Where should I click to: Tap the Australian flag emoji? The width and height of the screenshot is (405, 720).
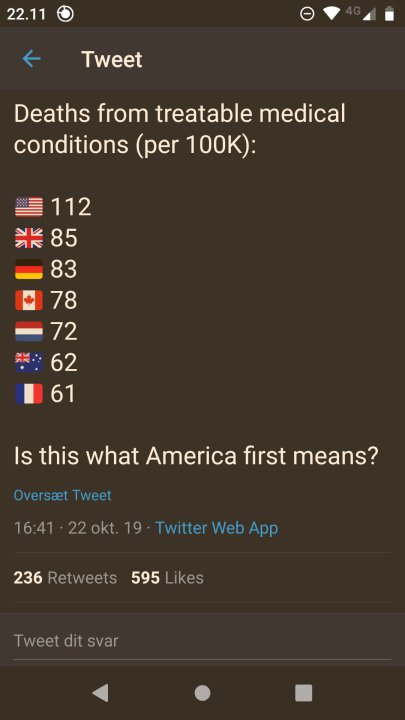pos(29,362)
